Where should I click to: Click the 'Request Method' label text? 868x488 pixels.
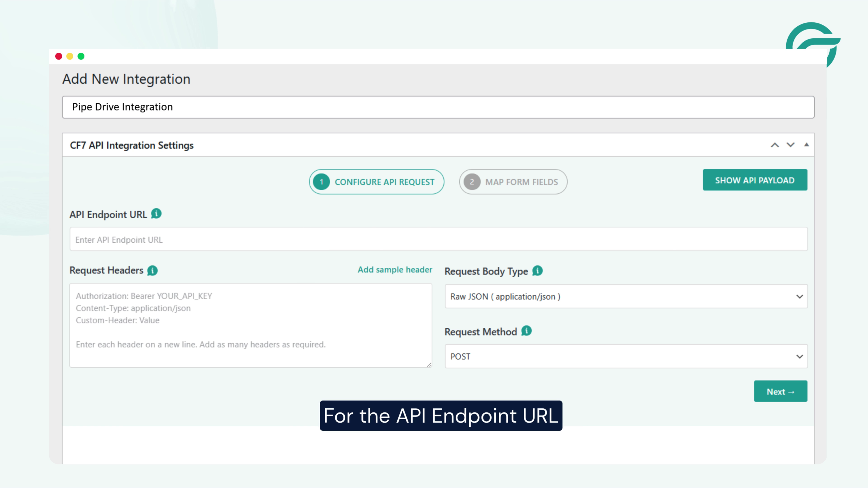[x=481, y=332]
